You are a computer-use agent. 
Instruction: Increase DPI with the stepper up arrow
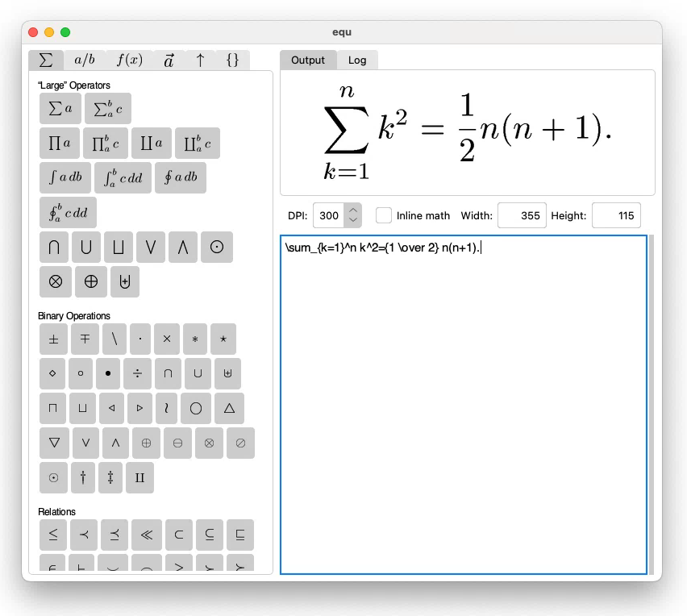pos(353,210)
